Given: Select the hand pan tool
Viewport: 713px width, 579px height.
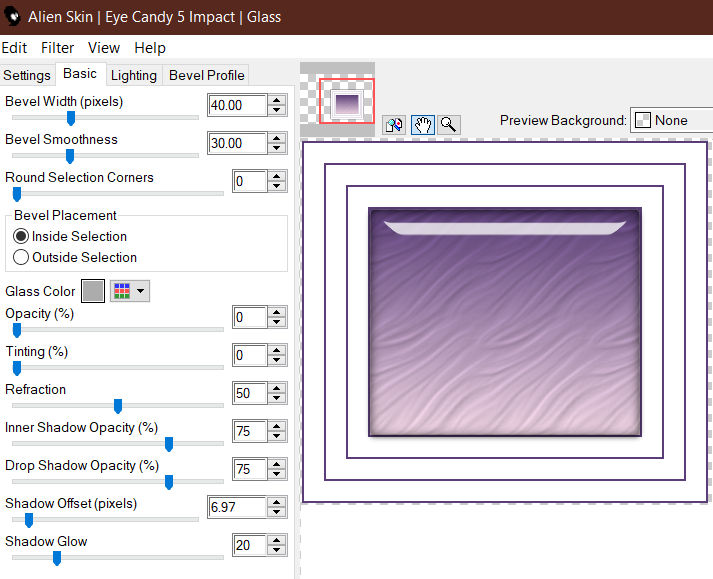Looking at the screenshot, I should point(423,125).
